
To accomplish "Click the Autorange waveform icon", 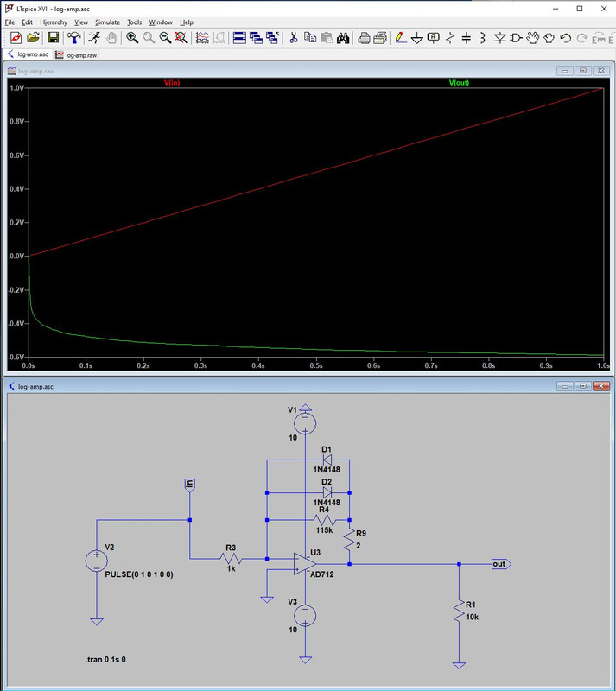I will pyautogui.click(x=202, y=38).
